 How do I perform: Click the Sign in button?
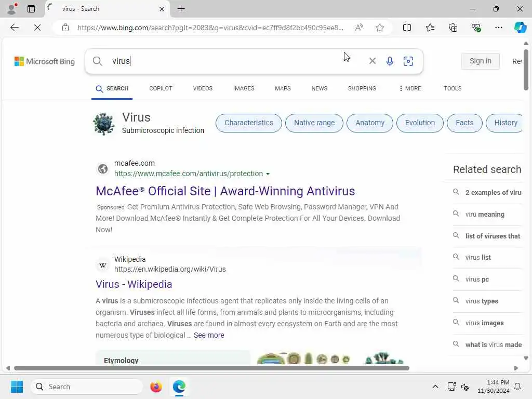[x=481, y=61]
